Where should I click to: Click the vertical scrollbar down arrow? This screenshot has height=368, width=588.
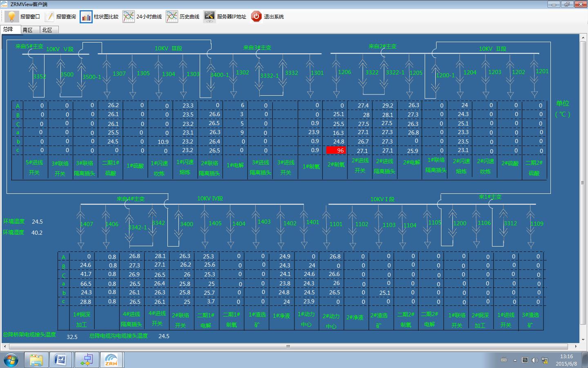click(x=583, y=339)
